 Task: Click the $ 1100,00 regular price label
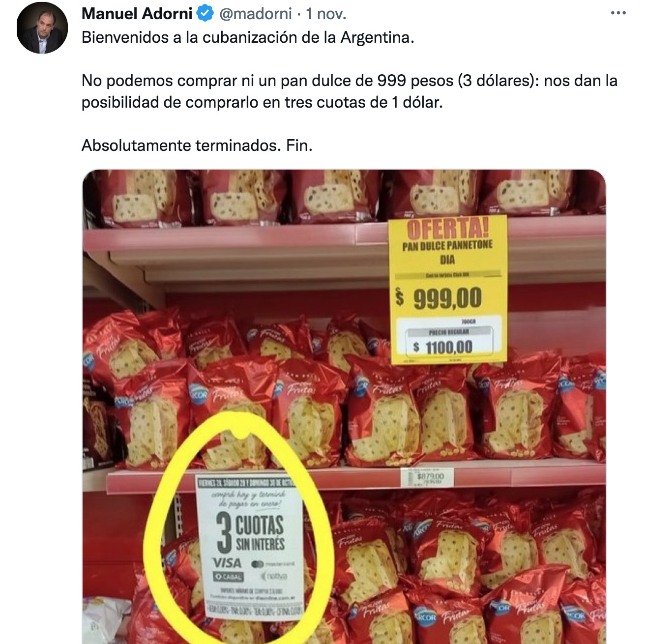[442, 347]
